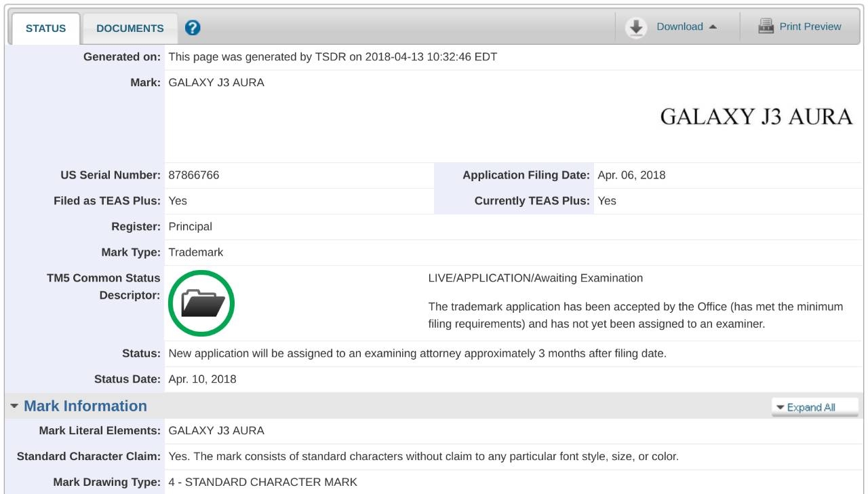Click the Mark Information collapse triangle icon
Image resolution: width=868 pixels, height=494 pixels.
click(x=14, y=406)
